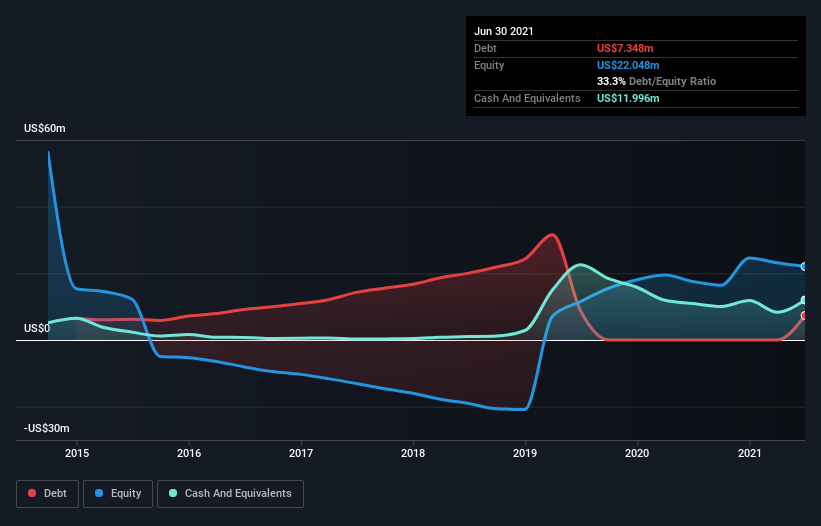
Task: Click the Jun 30 2021 tooltip date
Action: (x=504, y=31)
